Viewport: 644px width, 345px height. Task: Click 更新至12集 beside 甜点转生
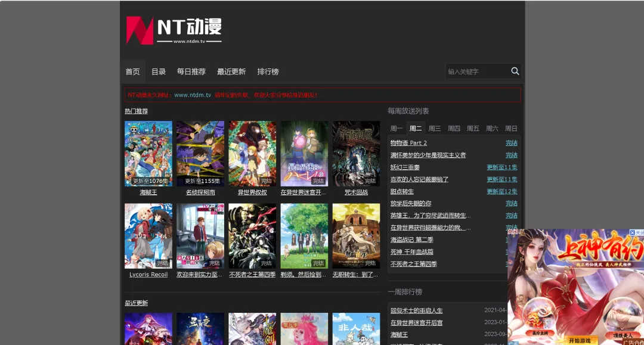tap(502, 192)
